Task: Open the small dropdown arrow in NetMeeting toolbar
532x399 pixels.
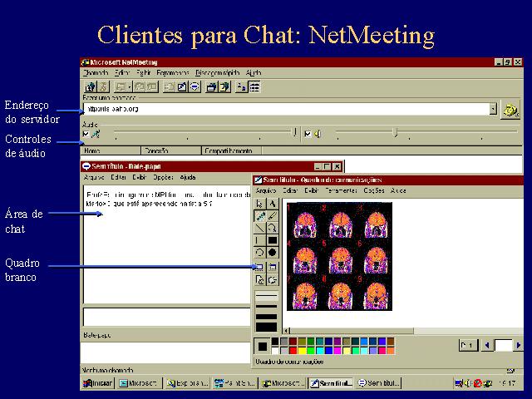Action: pos(130,87)
